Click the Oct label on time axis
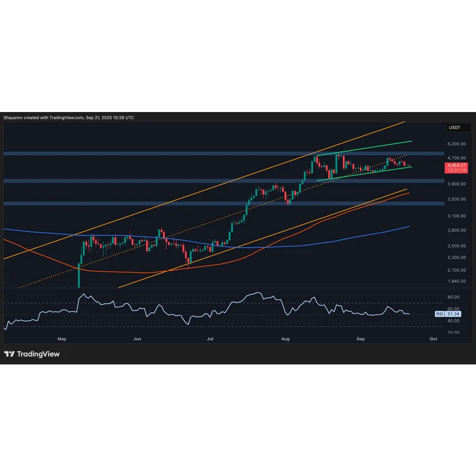The width and height of the screenshot is (476, 476). point(434,339)
